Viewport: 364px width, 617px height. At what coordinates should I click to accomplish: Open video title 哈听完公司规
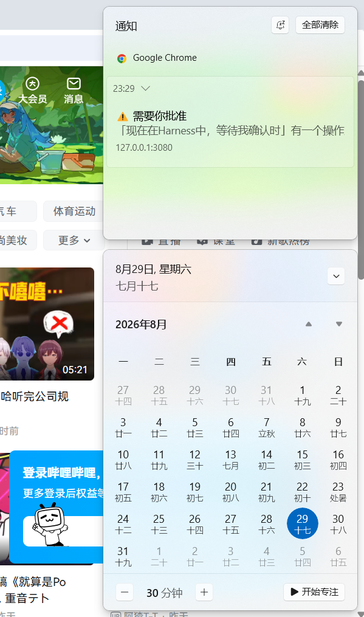(35, 396)
